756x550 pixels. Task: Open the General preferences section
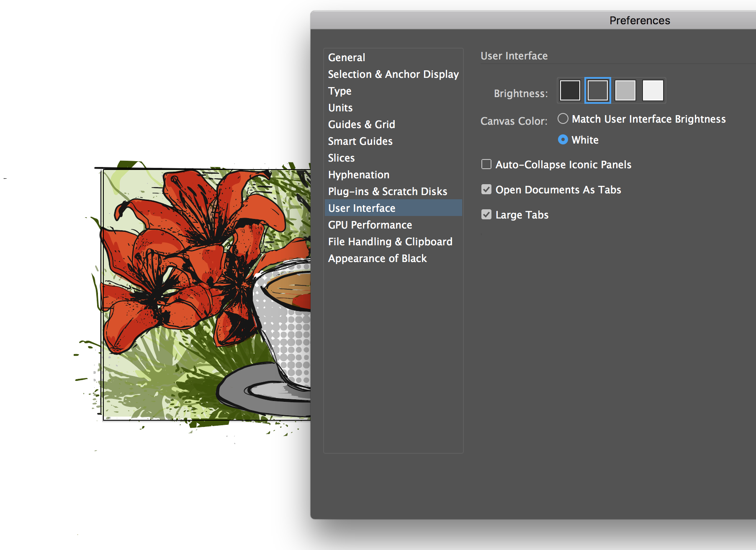coord(346,57)
